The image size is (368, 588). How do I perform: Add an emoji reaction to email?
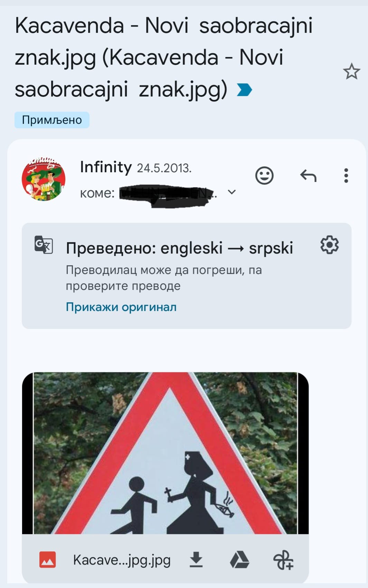[264, 176]
